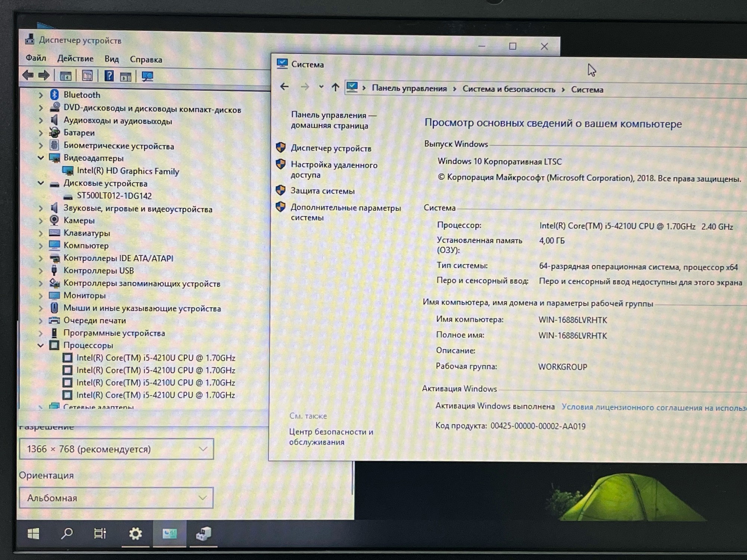Image resolution: width=747 pixels, height=560 pixels.
Task: Select Контроллеры запоминающих устройств in tree
Action: pos(142,283)
